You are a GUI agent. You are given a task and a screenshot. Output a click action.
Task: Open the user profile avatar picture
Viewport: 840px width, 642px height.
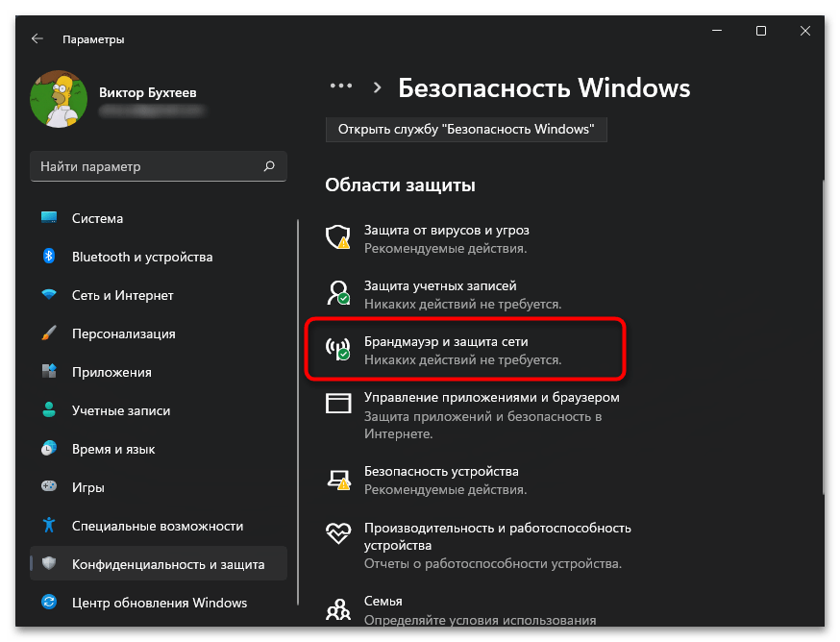coord(59,99)
